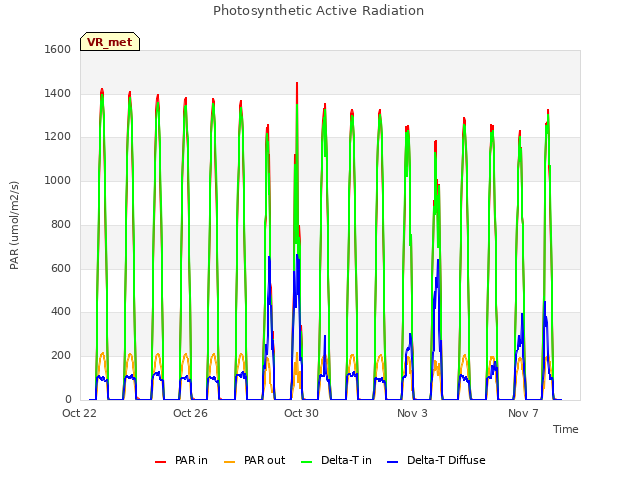
Task: Click the VR_met label badge
Action: tap(110, 42)
